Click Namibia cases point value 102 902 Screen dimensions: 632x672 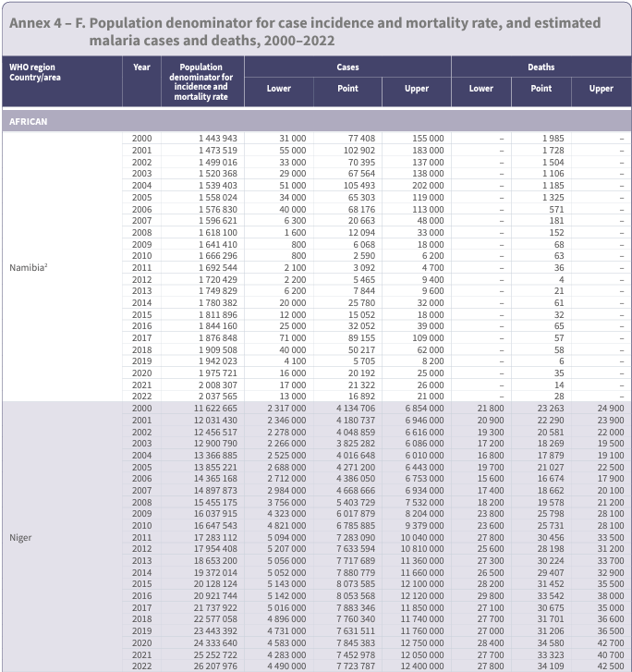[x=359, y=151]
